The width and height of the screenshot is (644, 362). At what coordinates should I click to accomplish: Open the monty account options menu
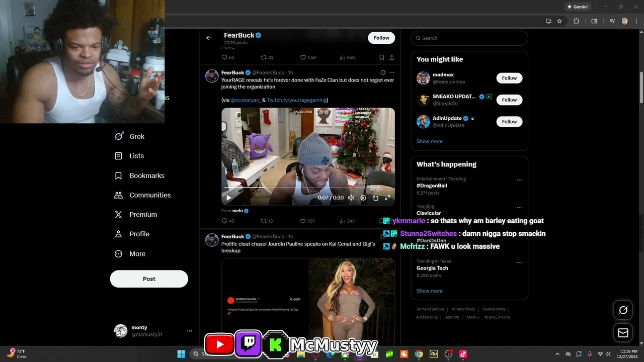[x=190, y=331]
